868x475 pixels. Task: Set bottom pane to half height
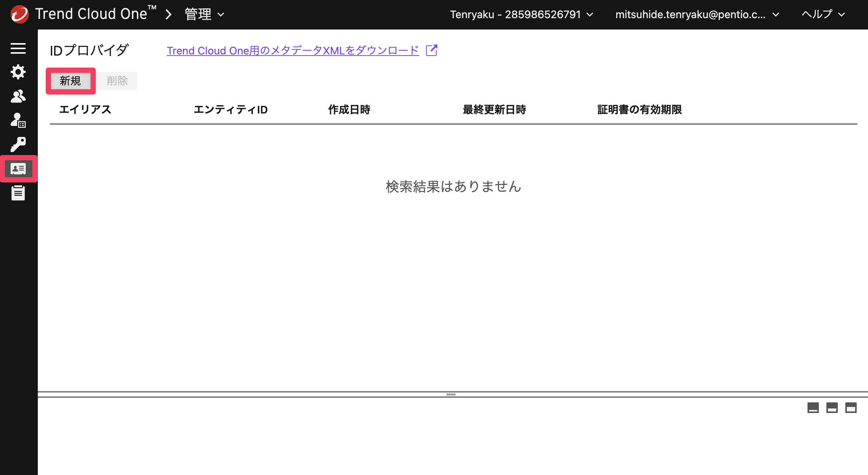pyautogui.click(x=832, y=408)
